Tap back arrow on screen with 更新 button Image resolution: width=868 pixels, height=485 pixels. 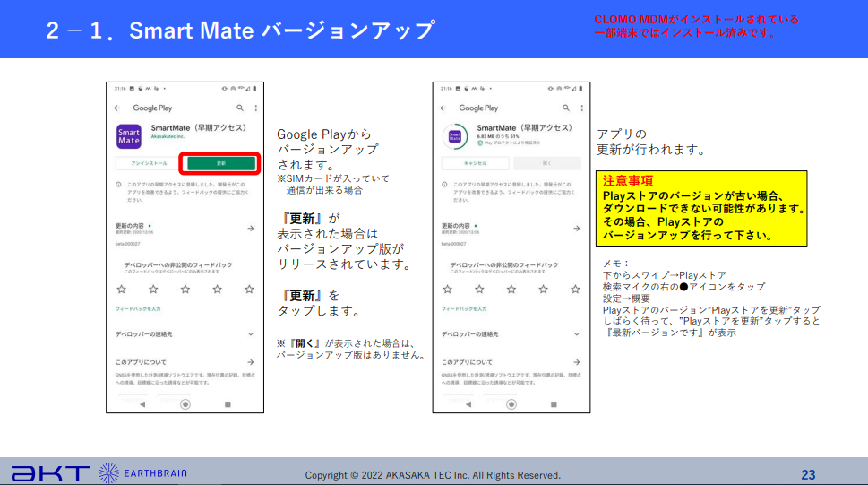click(x=117, y=108)
